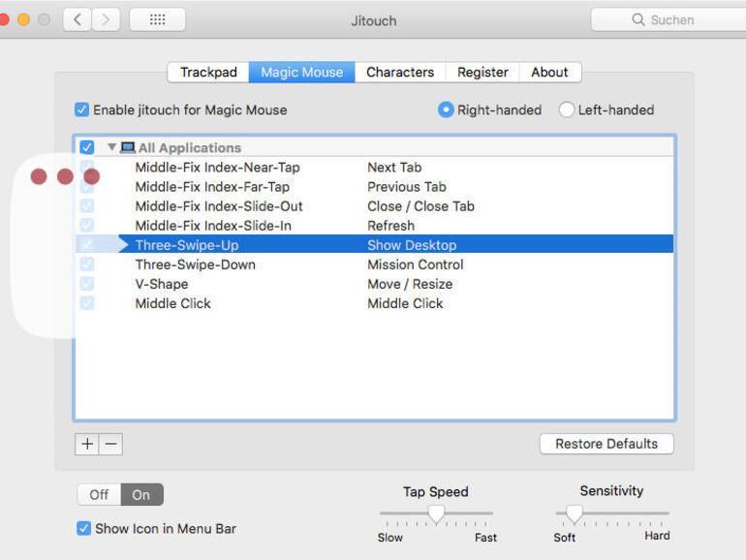The width and height of the screenshot is (746, 560).
Task: Click the Mission Control action
Action: click(x=415, y=264)
